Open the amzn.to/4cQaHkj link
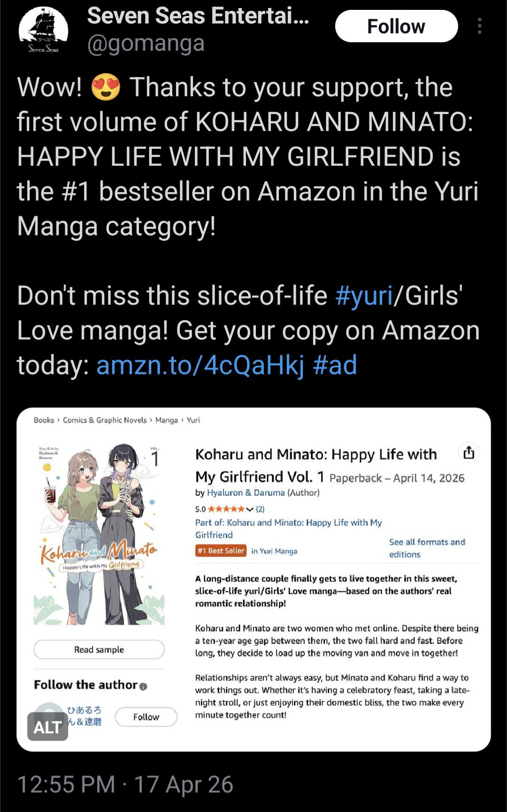Viewport: 507px width, 812px height. (x=200, y=365)
